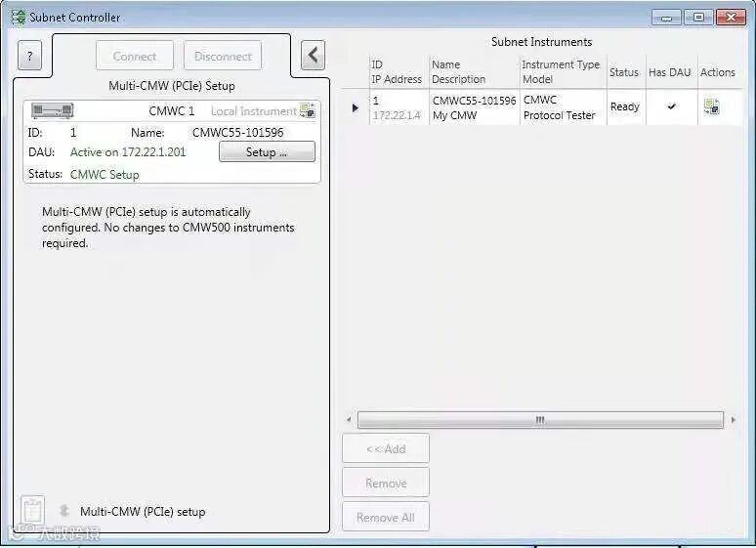Click the scrollbar right arrow
The width and height of the screenshot is (756, 548).
click(x=734, y=420)
